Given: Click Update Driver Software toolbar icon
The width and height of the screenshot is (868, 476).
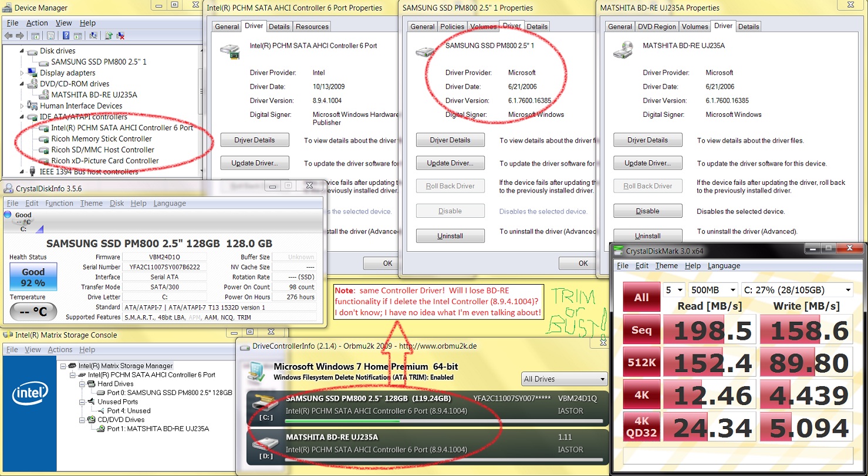Looking at the screenshot, I should click(x=109, y=36).
